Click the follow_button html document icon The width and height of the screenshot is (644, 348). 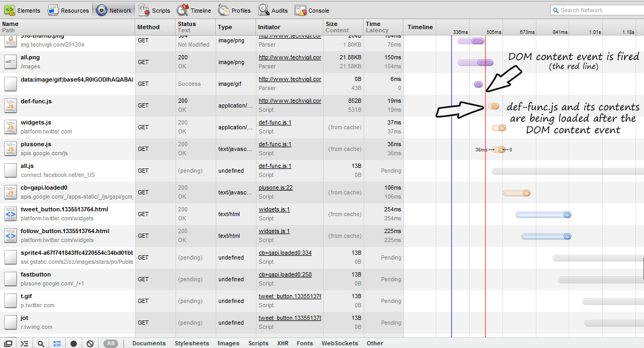coord(11,236)
